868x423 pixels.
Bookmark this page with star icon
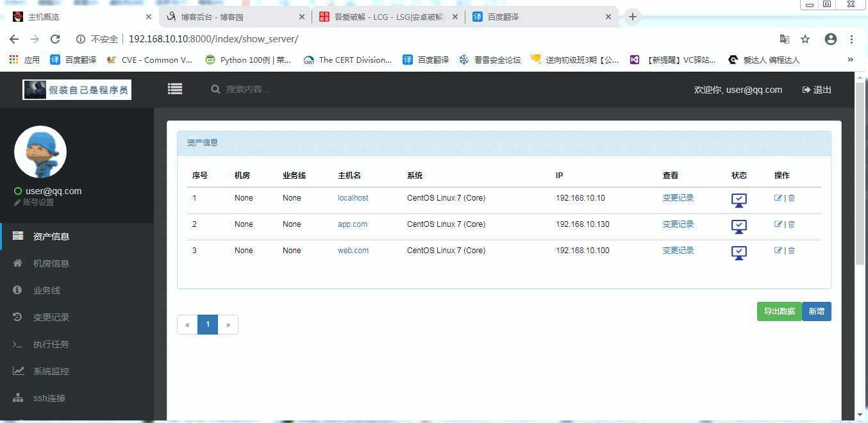pos(805,39)
